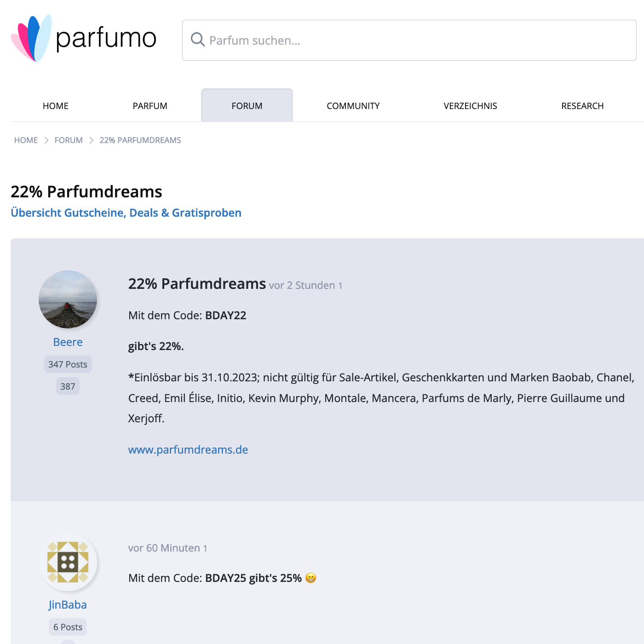The height and width of the screenshot is (644, 644).
Task: Open Übersicht Gutscheine, Deals & Gratisproben link
Action: [x=126, y=213]
